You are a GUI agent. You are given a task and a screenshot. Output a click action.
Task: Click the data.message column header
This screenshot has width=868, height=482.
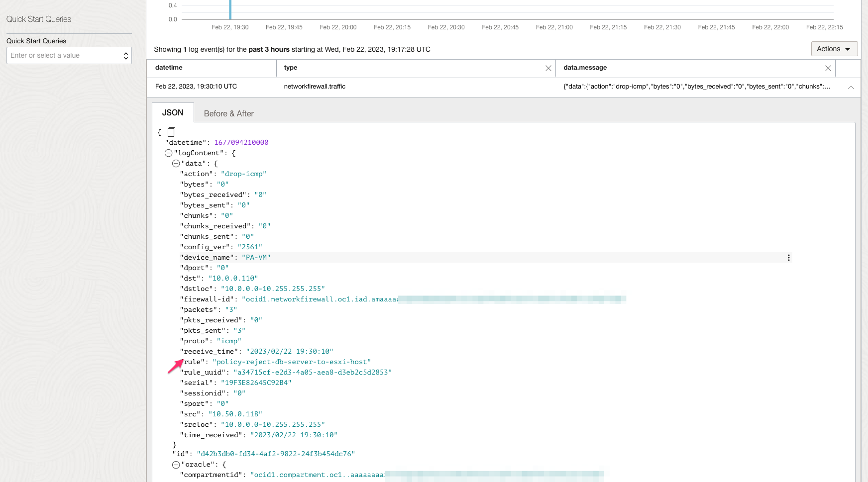coord(585,68)
